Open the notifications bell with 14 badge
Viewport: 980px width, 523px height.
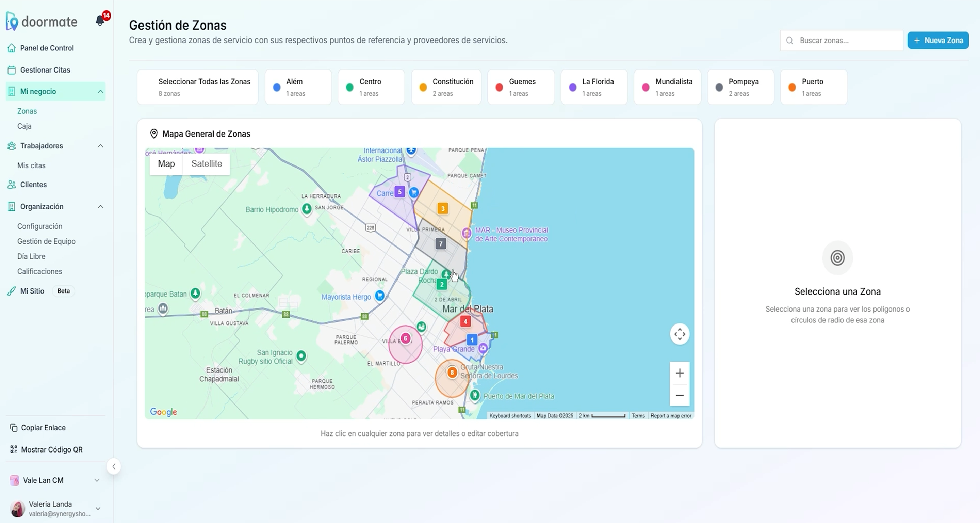coord(100,20)
